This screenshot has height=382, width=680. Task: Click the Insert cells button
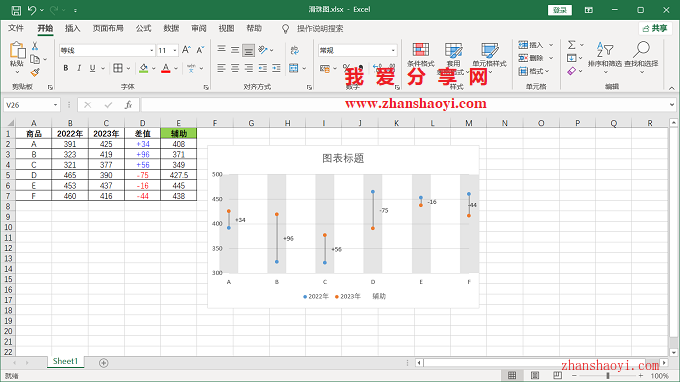[x=531, y=45]
